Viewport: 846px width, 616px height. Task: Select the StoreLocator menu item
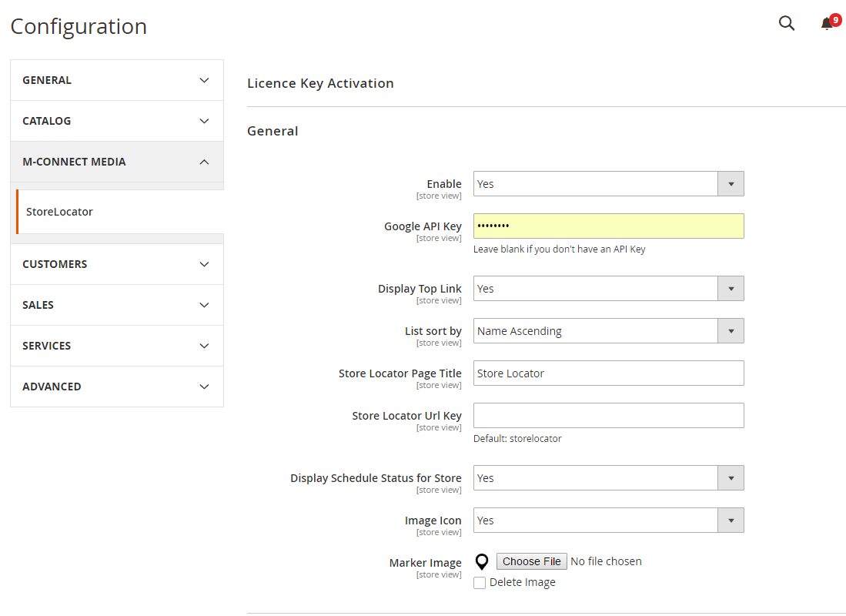pos(60,212)
